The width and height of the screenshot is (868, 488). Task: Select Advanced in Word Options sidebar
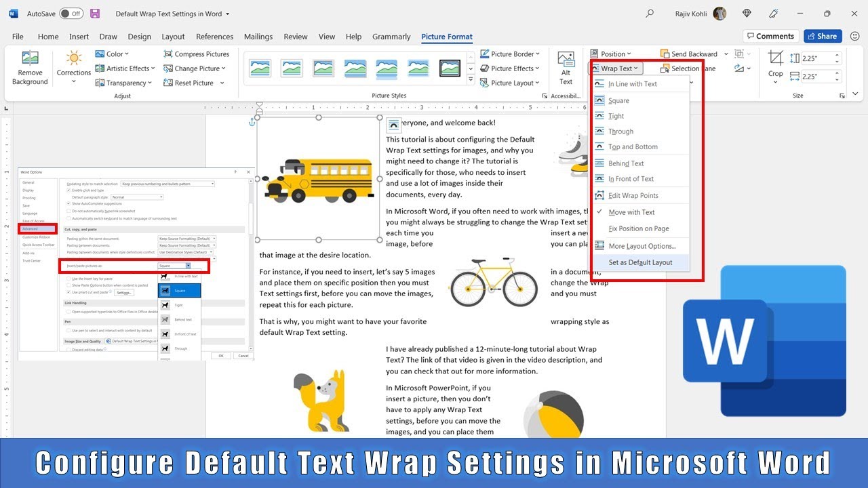[38, 229]
